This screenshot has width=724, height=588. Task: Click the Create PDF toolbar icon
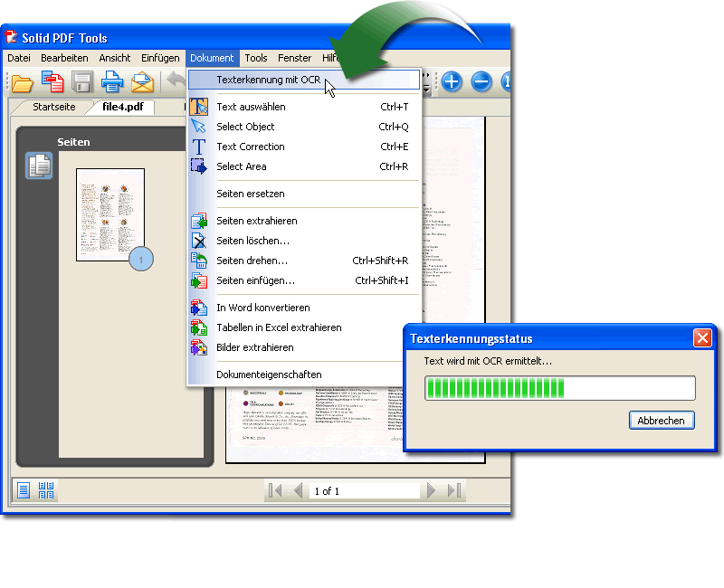(x=52, y=83)
